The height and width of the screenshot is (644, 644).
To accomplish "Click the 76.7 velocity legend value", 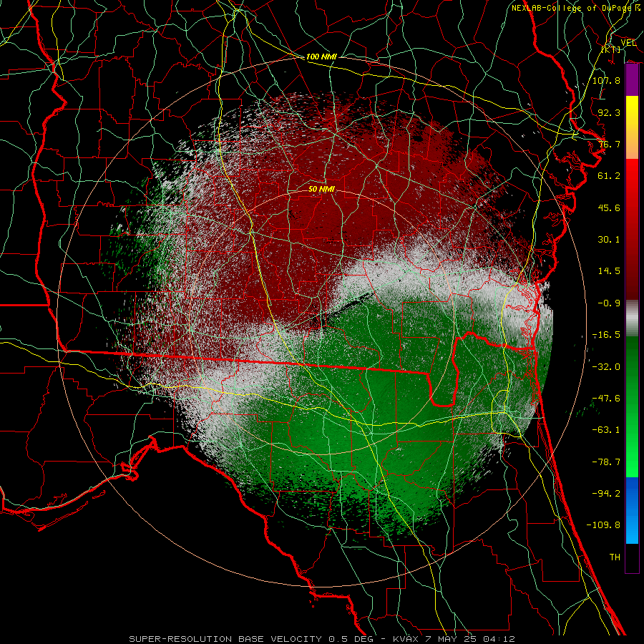I will click(x=609, y=144).
